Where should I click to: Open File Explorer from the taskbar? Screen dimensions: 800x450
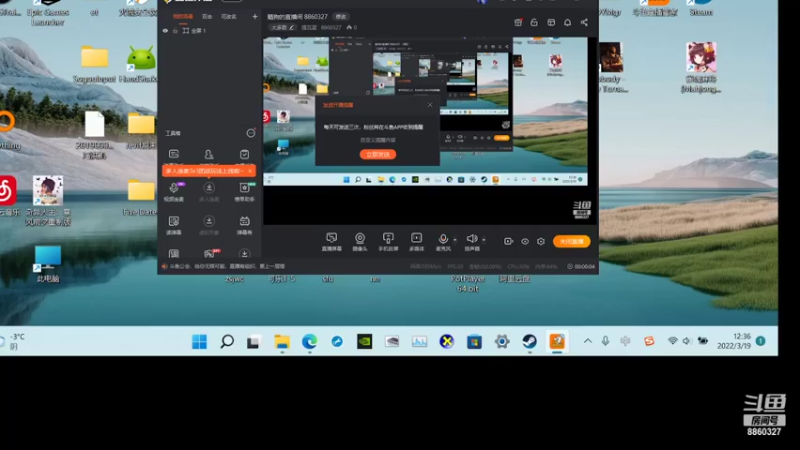[x=282, y=341]
